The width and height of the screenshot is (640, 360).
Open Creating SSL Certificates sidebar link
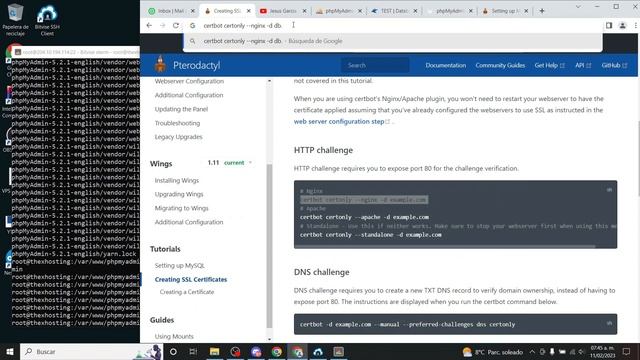(191, 280)
